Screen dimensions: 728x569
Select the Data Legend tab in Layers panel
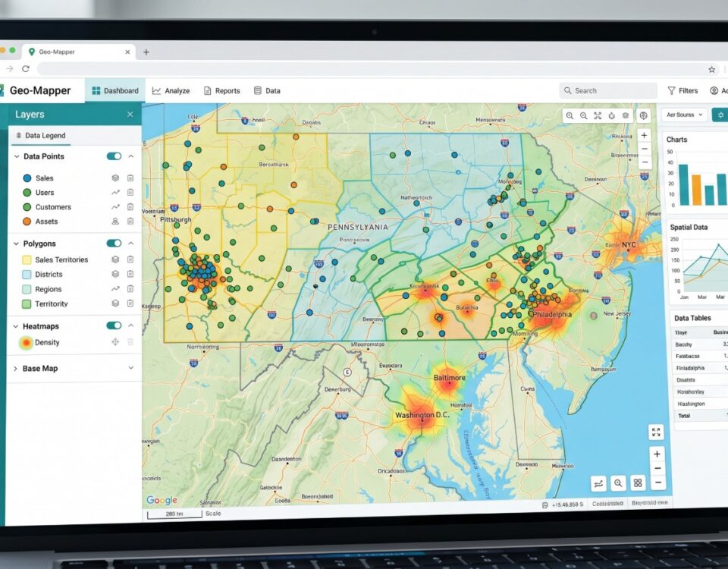(41, 136)
